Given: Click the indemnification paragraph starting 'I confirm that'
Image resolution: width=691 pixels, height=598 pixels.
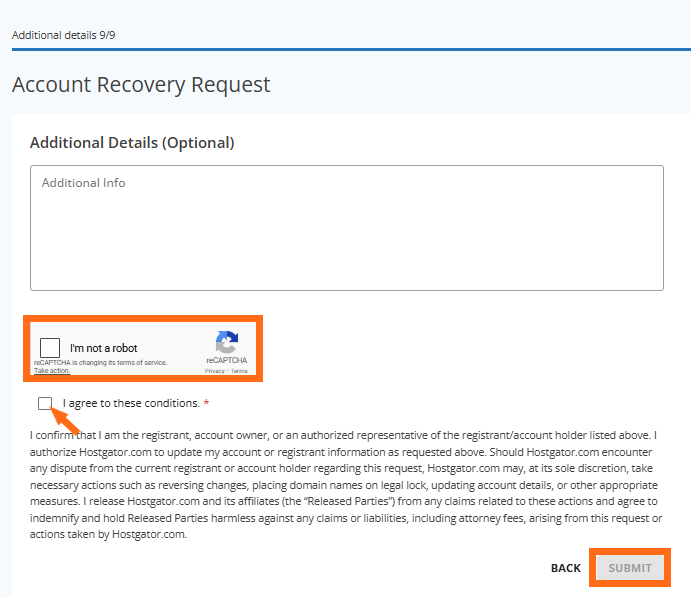Looking at the screenshot, I should click(346, 485).
